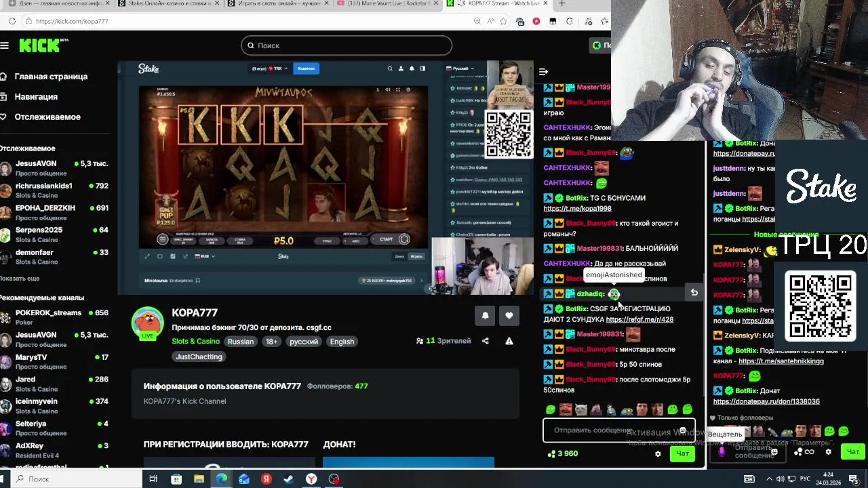868x488 pixels.
Task: Open Task View on taskbar
Action: tap(153, 479)
